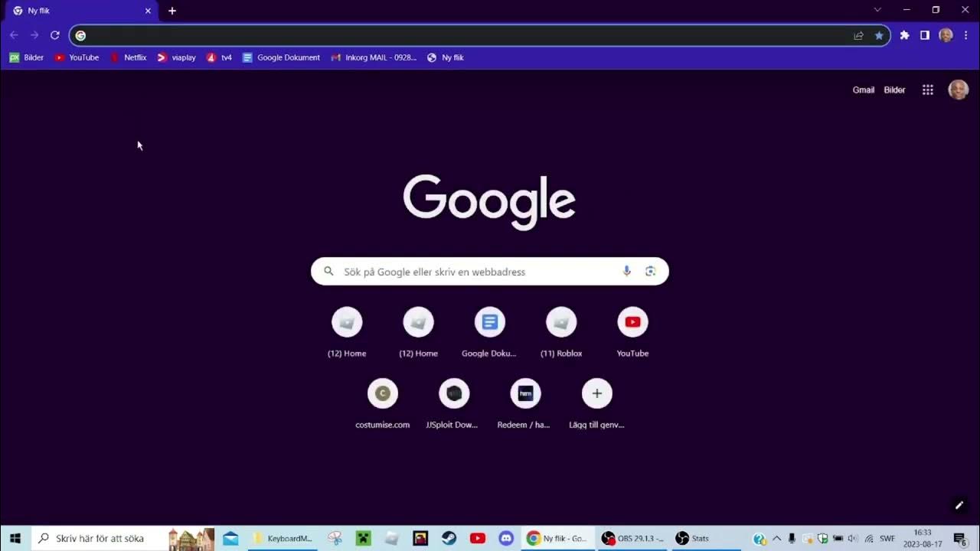Switch to the OBS 29.1.3 taskbar window
The height and width of the screenshot is (551, 980).
(633, 538)
